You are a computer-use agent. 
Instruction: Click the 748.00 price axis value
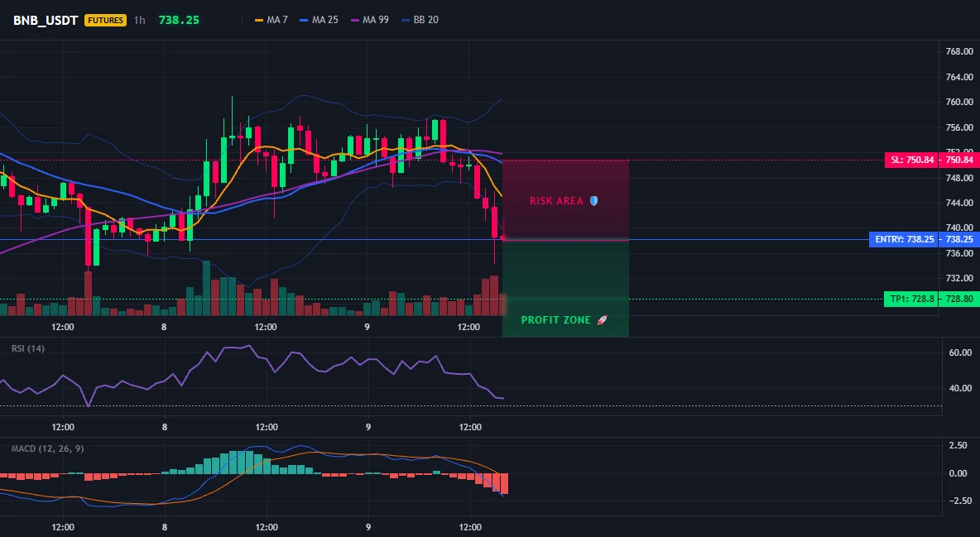pyautogui.click(x=959, y=178)
